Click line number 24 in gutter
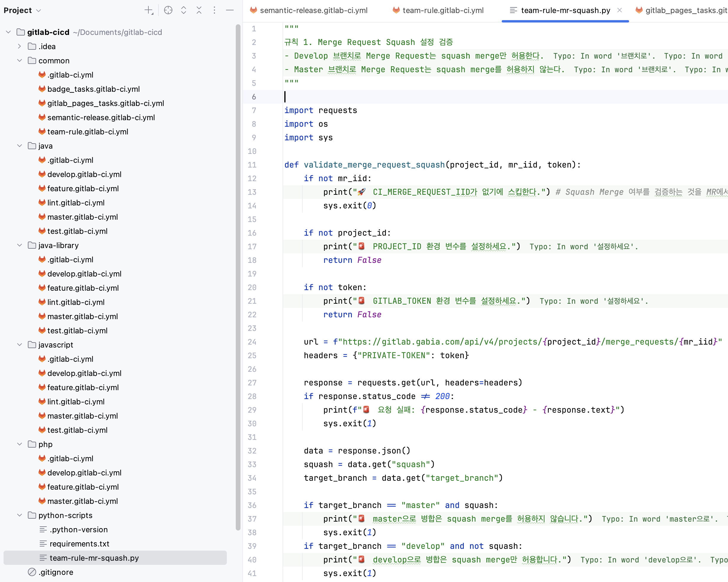This screenshot has height=582, width=728. pyautogui.click(x=252, y=342)
